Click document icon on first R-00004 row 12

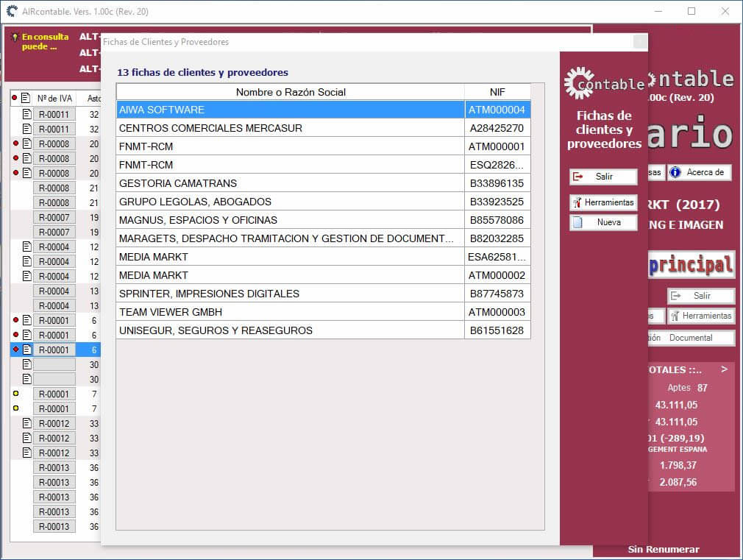(x=27, y=247)
